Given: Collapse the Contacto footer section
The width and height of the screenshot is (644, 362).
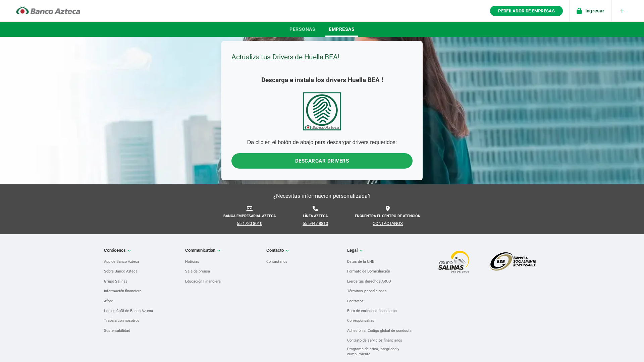Looking at the screenshot, I should point(277,250).
